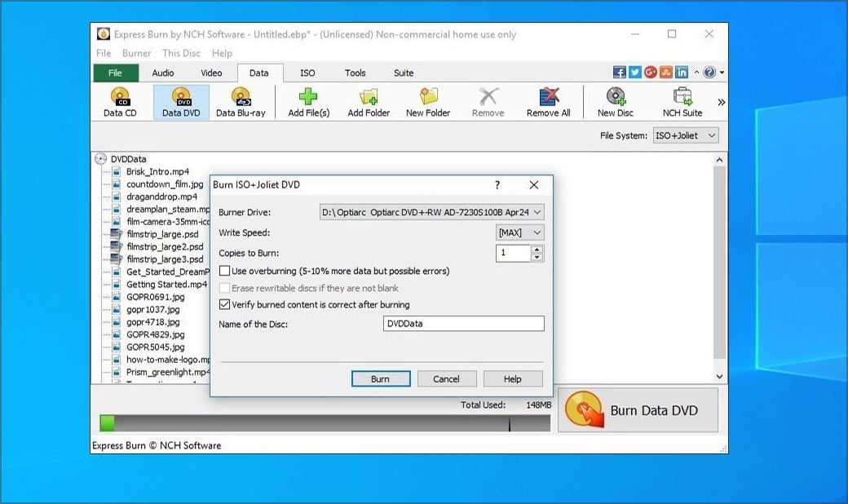Enable the Use overburning checkbox
The image size is (848, 504).
coord(224,271)
